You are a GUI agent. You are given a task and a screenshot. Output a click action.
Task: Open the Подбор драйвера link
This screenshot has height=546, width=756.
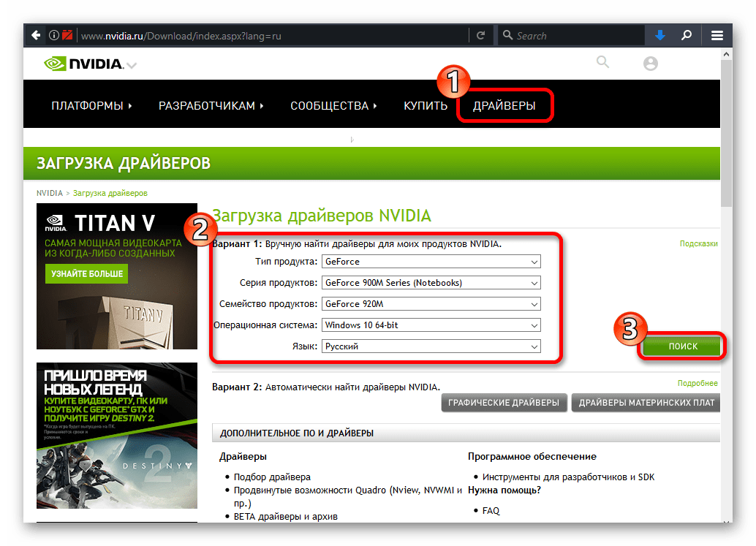(x=272, y=477)
